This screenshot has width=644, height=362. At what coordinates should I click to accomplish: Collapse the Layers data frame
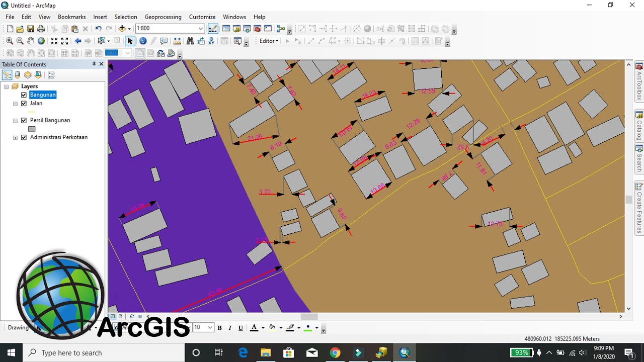pos(6,86)
